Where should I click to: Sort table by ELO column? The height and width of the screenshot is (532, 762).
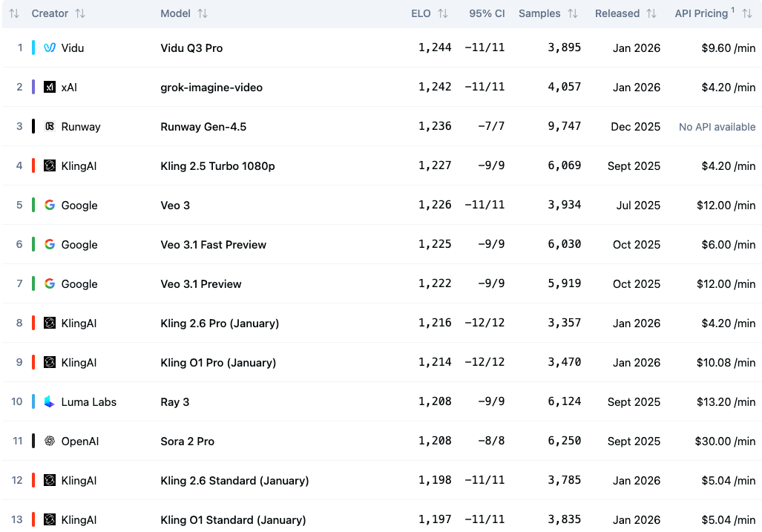pyautogui.click(x=443, y=13)
